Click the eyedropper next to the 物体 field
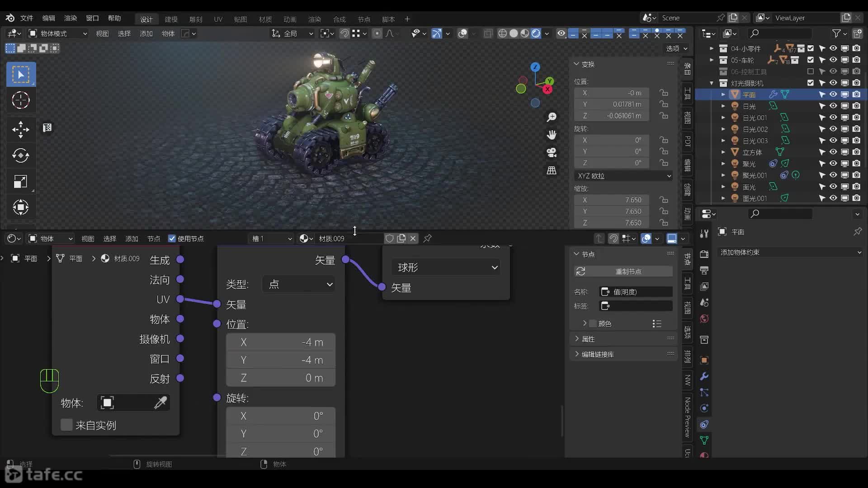This screenshot has width=868, height=488. coord(160,403)
